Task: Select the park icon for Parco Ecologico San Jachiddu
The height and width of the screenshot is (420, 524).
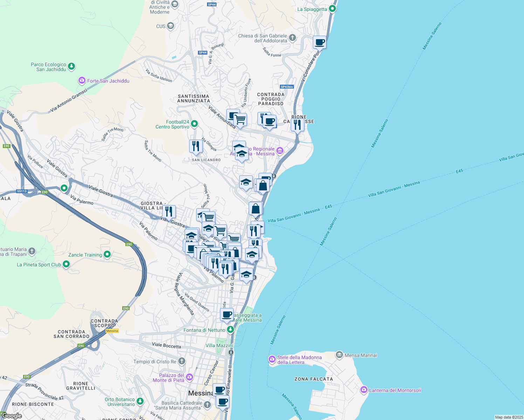Action: 71,66
